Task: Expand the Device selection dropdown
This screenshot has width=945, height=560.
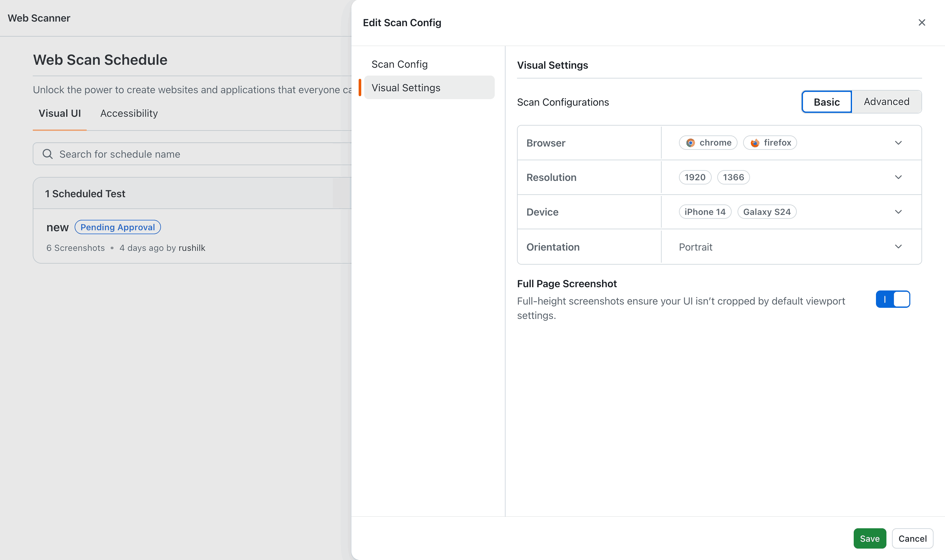Action: 899,212
